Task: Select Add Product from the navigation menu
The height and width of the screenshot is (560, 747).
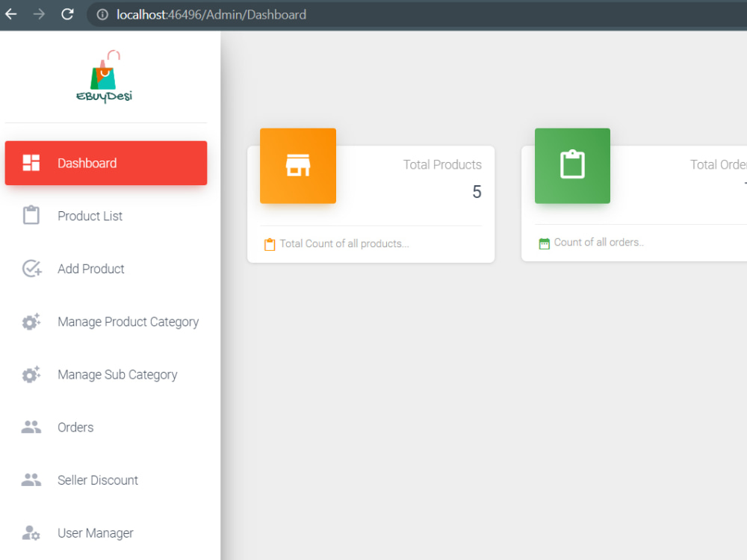Action: (90, 269)
